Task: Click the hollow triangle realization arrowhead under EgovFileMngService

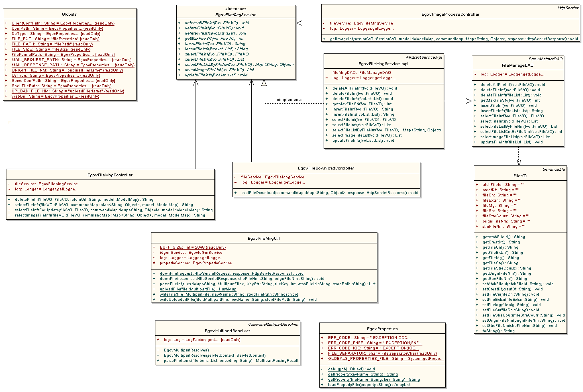Action: (x=264, y=83)
